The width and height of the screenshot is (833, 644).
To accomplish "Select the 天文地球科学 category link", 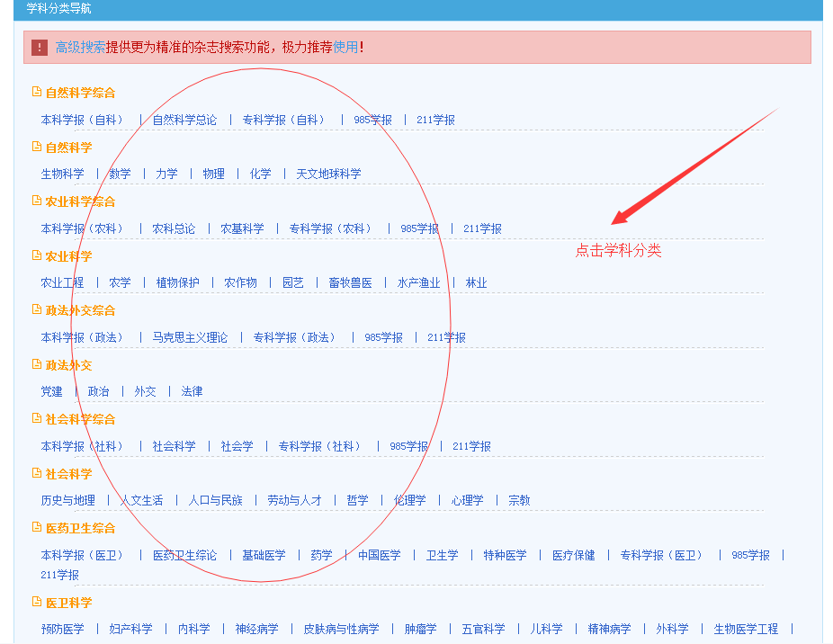I will pos(328,174).
